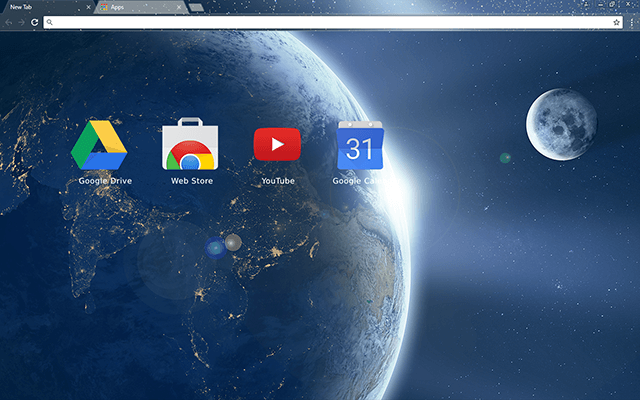The height and width of the screenshot is (400, 640).
Task: Click the Google Drive label text
Action: click(105, 181)
